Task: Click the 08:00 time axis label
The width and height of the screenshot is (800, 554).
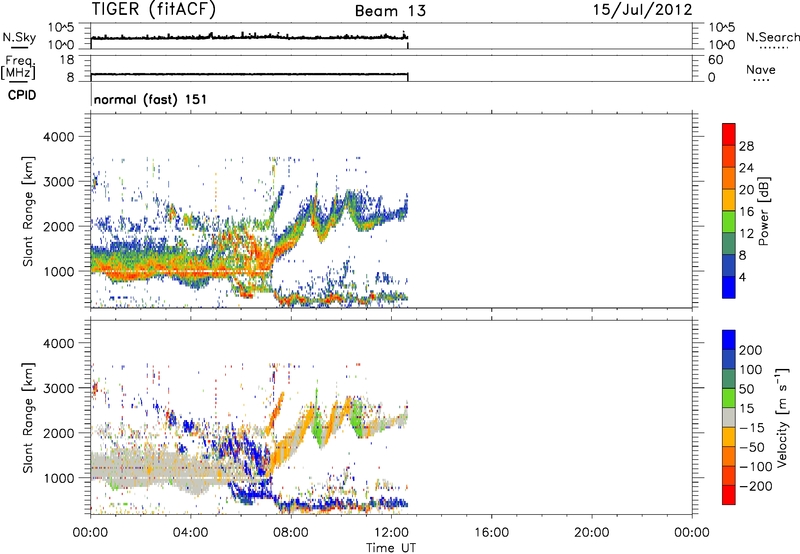Action: 290,532
